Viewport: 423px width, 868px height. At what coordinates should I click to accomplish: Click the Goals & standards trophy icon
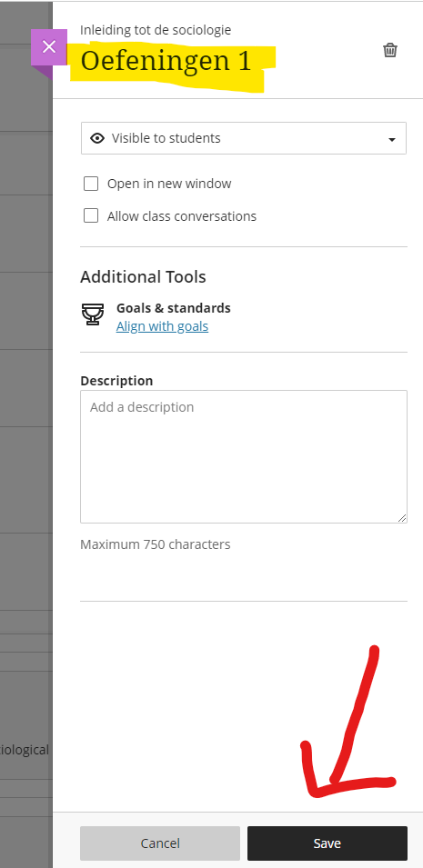93,314
